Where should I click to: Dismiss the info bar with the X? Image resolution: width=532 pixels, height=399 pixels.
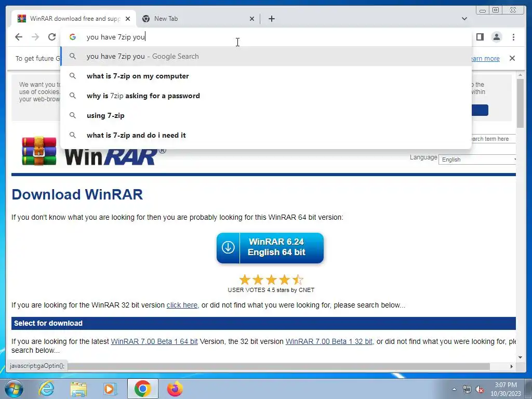coord(512,58)
